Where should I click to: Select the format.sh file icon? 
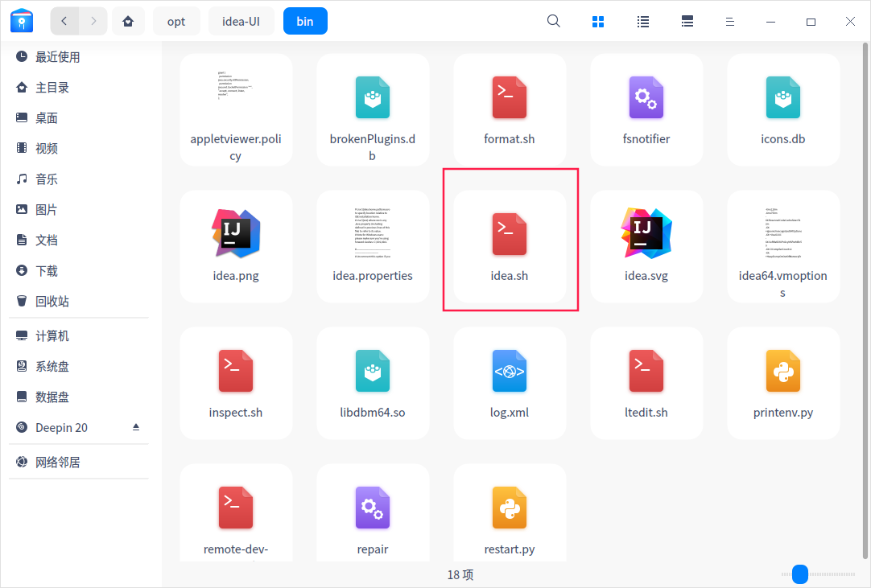pyautogui.click(x=510, y=97)
